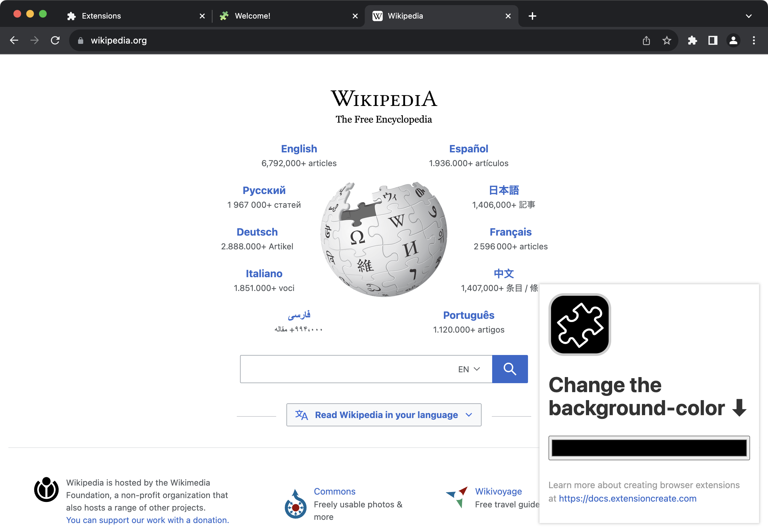Click the Wikivoyage logo icon

point(456,497)
